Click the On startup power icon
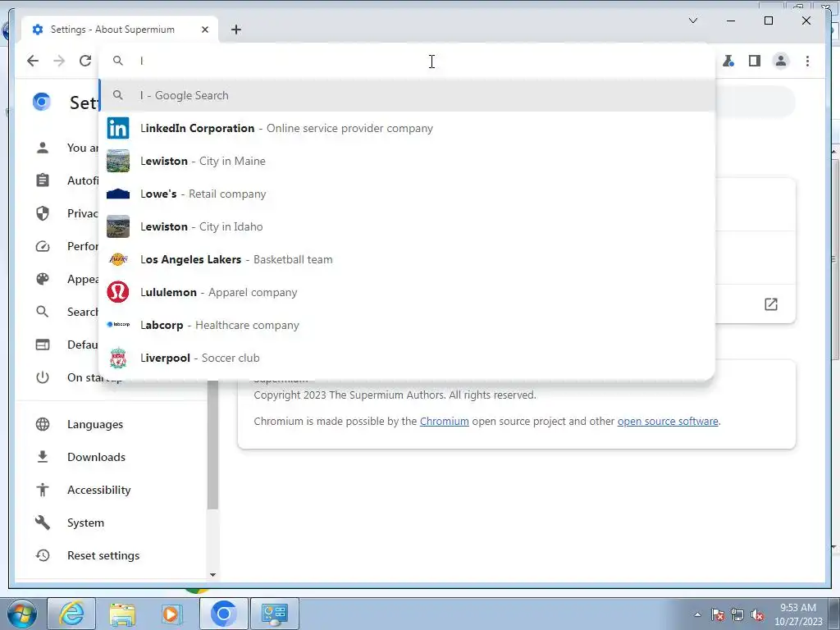Image resolution: width=840 pixels, height=630 pixels. [x=43, y=377]
